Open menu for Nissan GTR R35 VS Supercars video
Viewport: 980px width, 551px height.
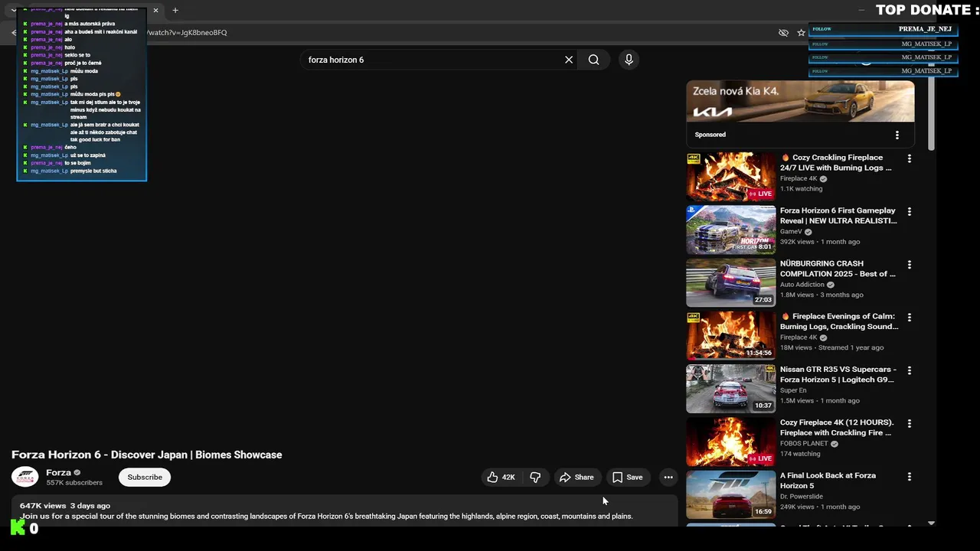910,370
